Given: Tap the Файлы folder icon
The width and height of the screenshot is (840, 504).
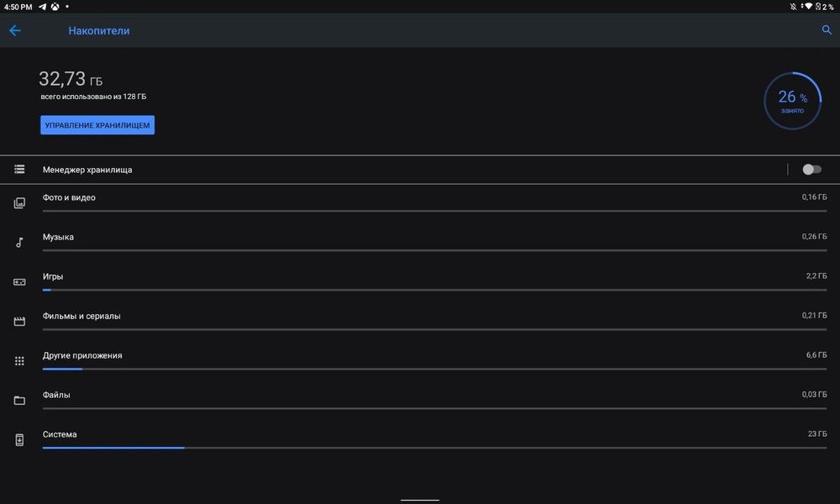Looking at the screenshot, I should tap(19, 401).
